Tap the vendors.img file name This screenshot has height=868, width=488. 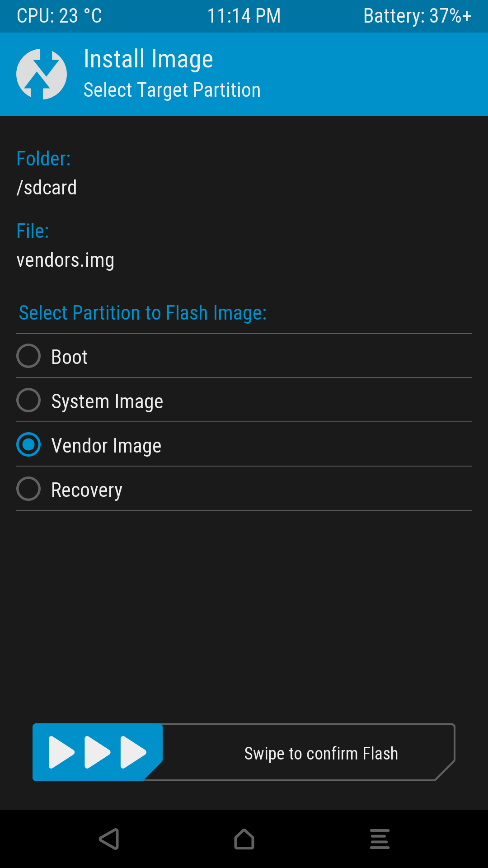[66, 259]
